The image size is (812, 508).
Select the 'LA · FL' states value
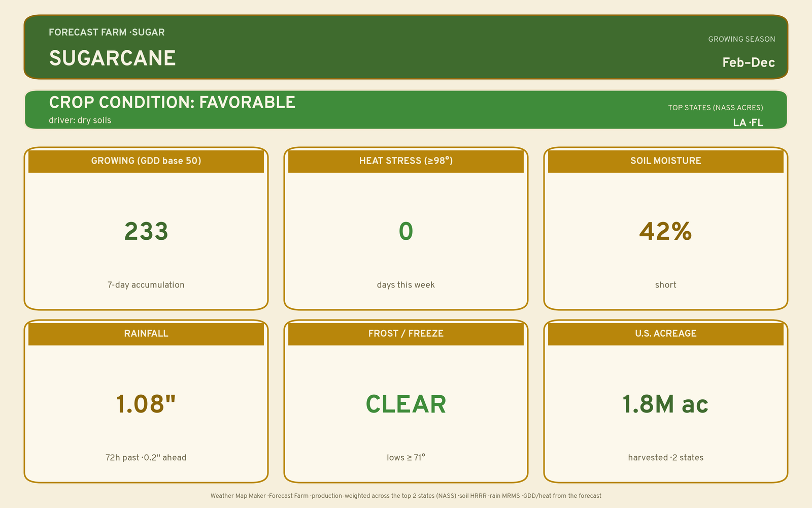(748, 122)
